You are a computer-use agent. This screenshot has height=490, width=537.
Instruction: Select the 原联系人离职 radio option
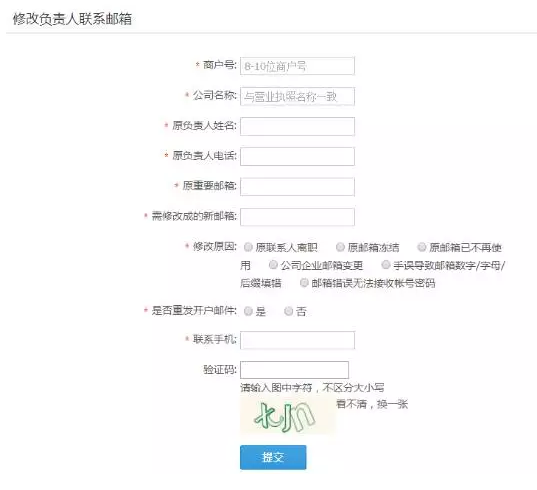(248, 247)
